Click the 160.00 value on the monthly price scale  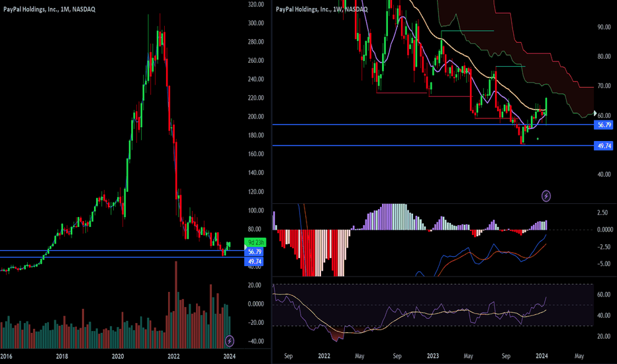pyautogui.click(x=256, y=154)
